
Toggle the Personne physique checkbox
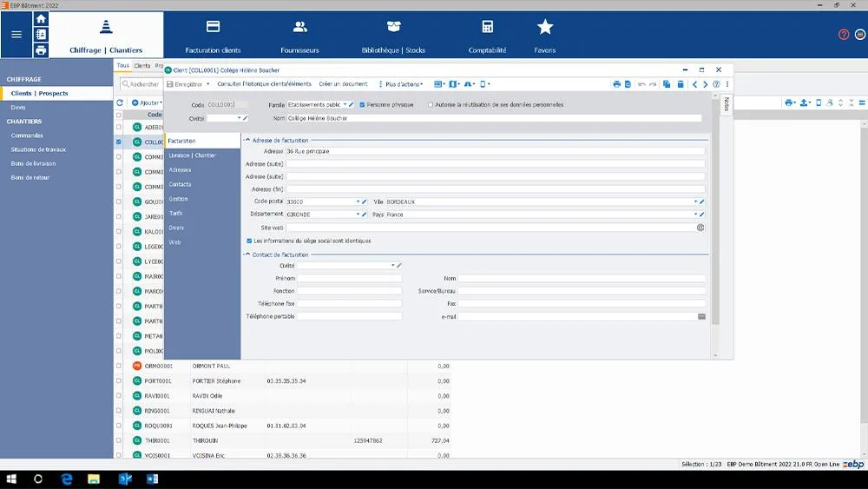[x=363, y=105]
